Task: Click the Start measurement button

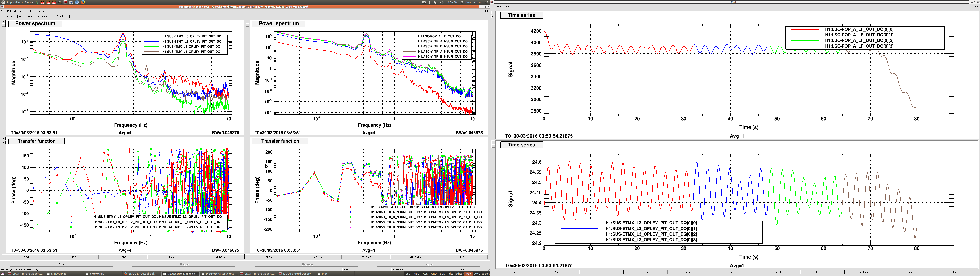Action: [62, 264]
